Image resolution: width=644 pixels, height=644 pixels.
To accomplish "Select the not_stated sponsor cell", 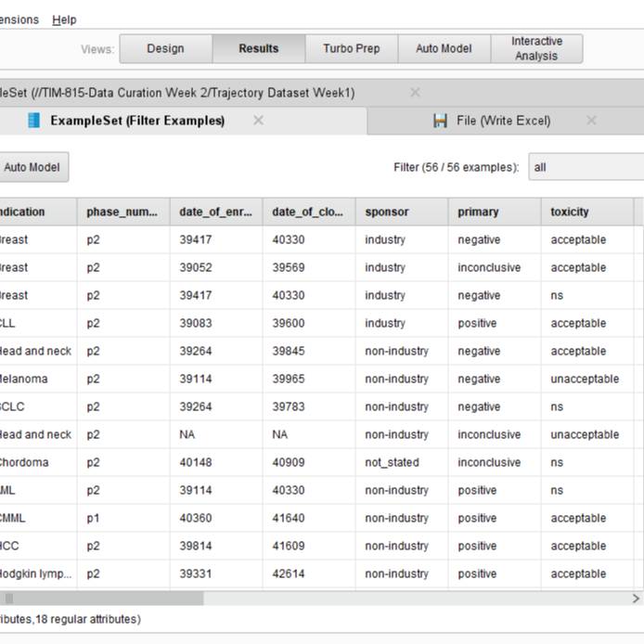I will tap(402, 462).
